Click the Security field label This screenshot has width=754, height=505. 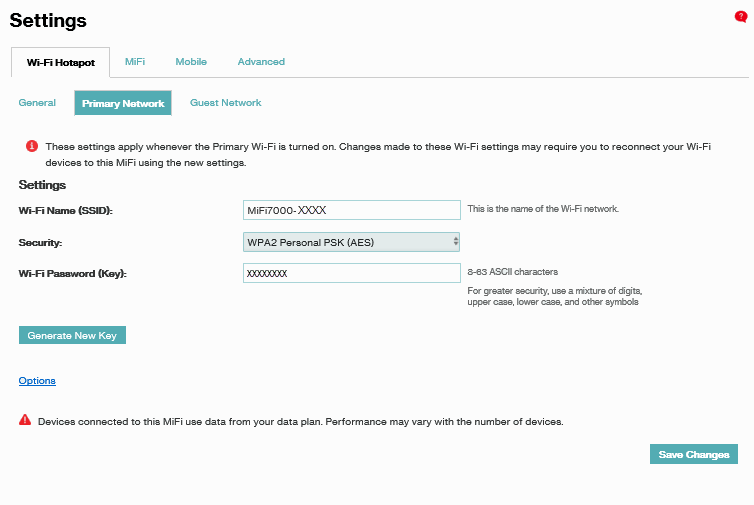42,242
